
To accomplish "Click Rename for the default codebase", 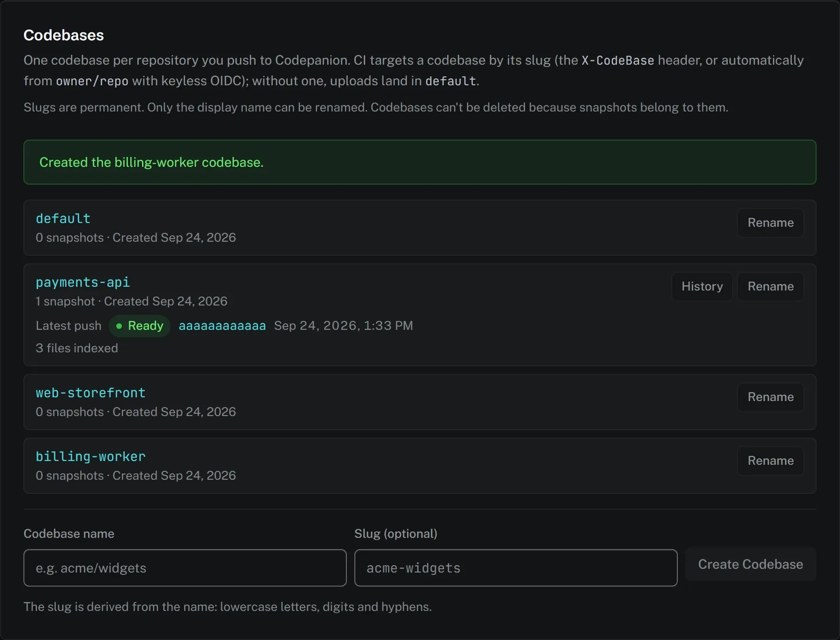I will tap(770, 223).
